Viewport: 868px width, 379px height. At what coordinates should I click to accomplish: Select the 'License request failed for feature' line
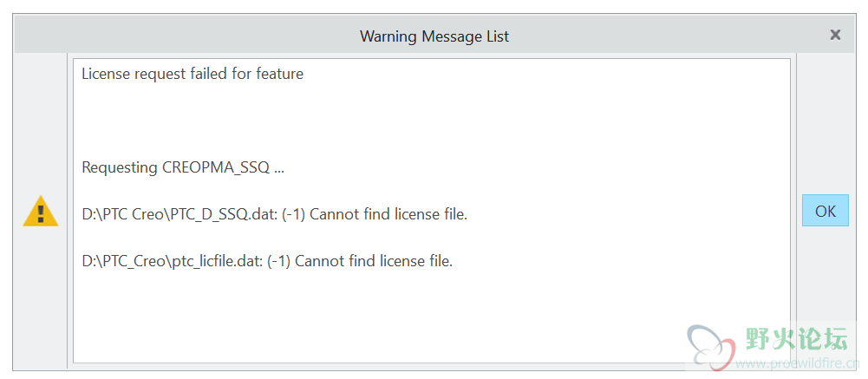(x=193, y=74)
